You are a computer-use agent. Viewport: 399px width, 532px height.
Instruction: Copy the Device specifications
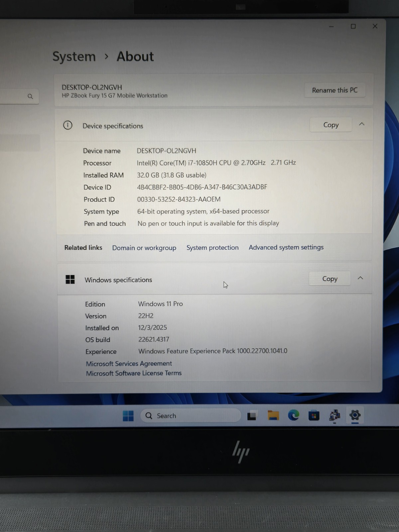(331, 125)
